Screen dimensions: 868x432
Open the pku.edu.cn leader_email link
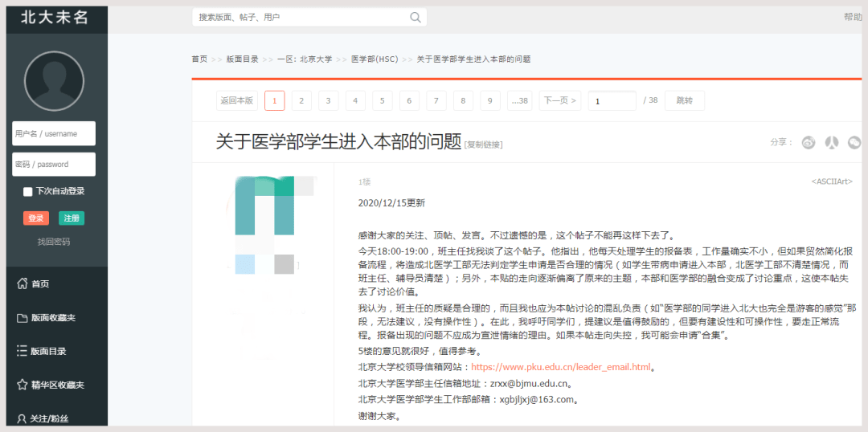click(560, 367)
